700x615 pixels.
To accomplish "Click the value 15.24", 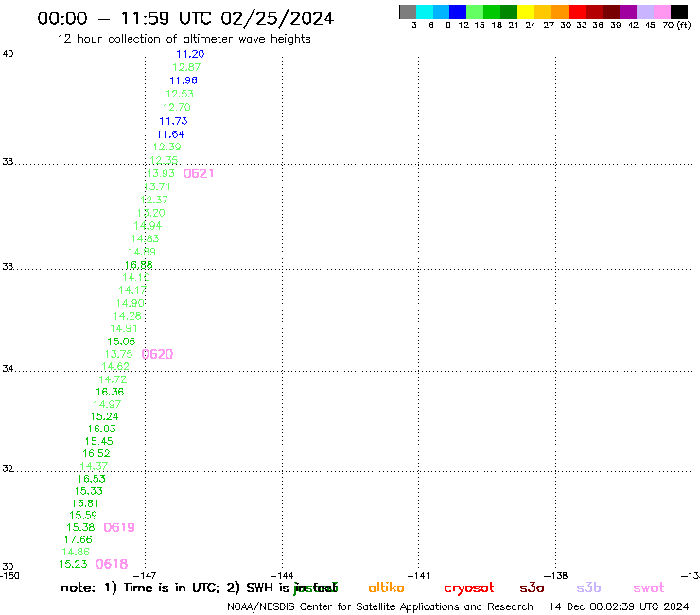I will click(x=104, y=416).
